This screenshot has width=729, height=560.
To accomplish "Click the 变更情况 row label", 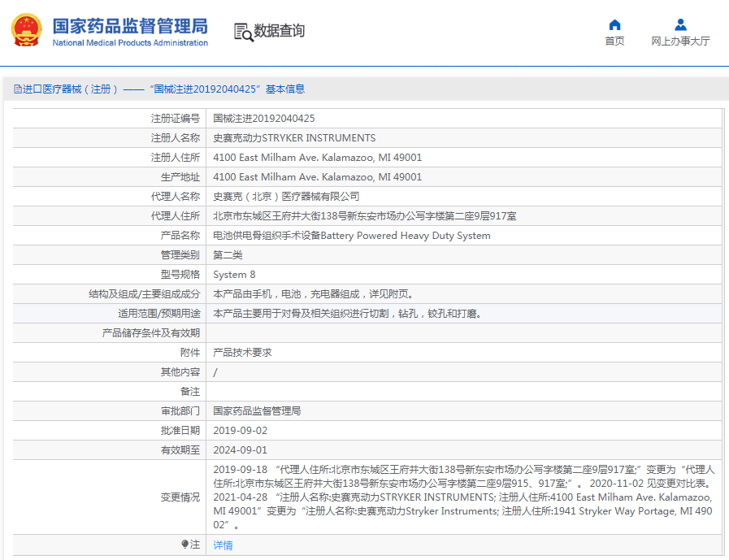I will click(x=180, y=497).
